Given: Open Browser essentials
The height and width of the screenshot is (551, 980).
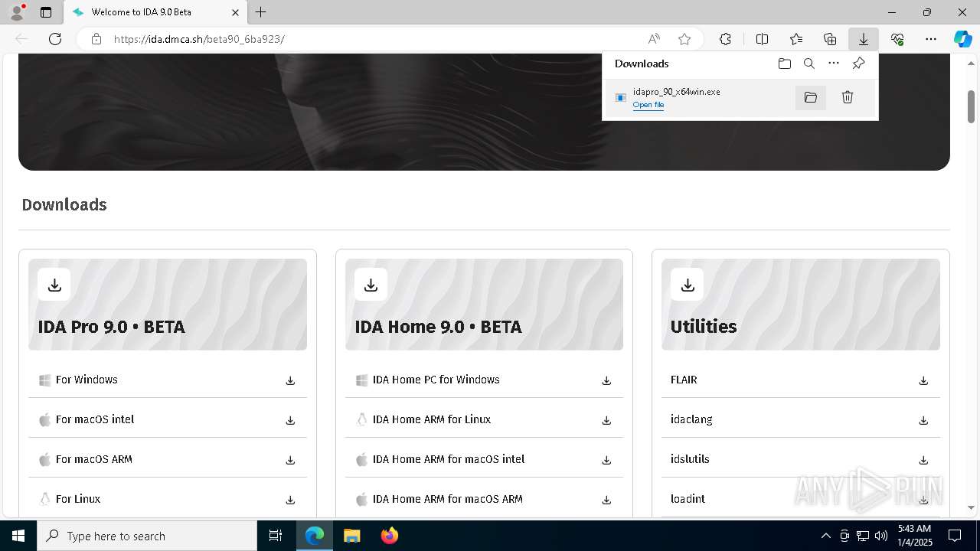Looking at the screenshot, I should 897,39.
